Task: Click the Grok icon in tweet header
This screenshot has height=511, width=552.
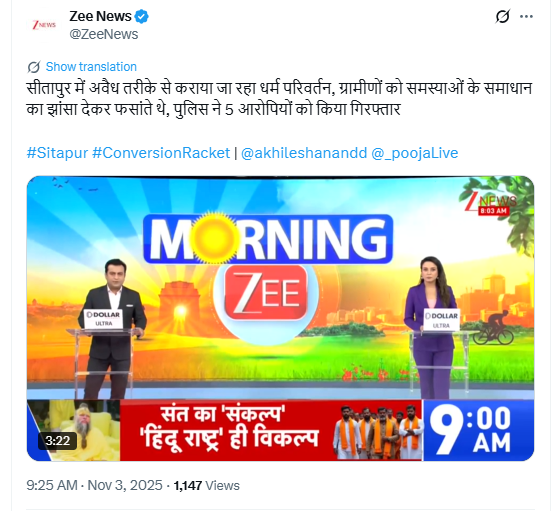Action: [x=503, y=16]
